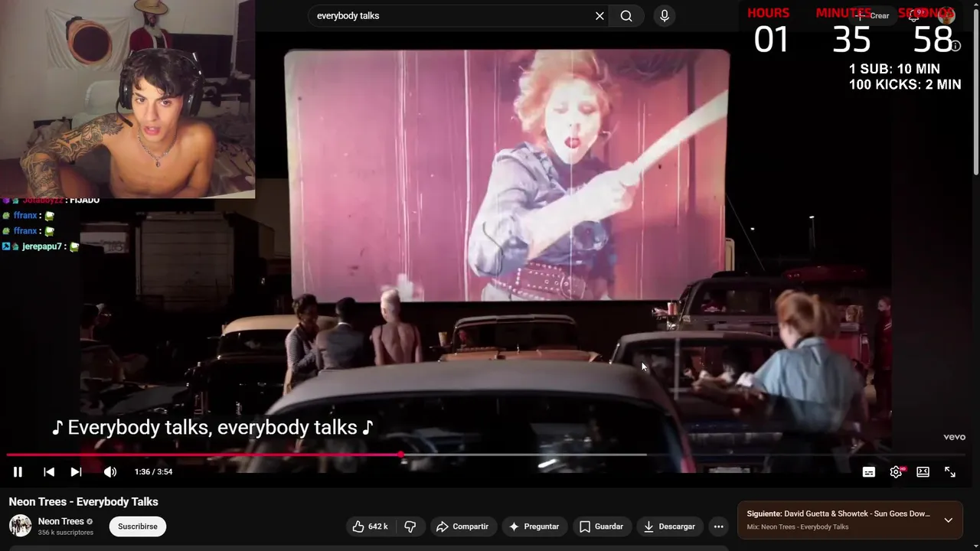The image size is (980, 551).
Task: Click the vevo watermark logo
Action: pyautogui.click(x=954, y=438)
